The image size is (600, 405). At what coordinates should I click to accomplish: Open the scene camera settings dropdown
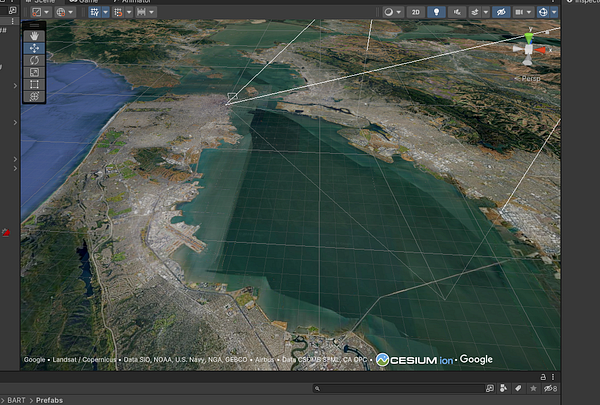point(523,12)
